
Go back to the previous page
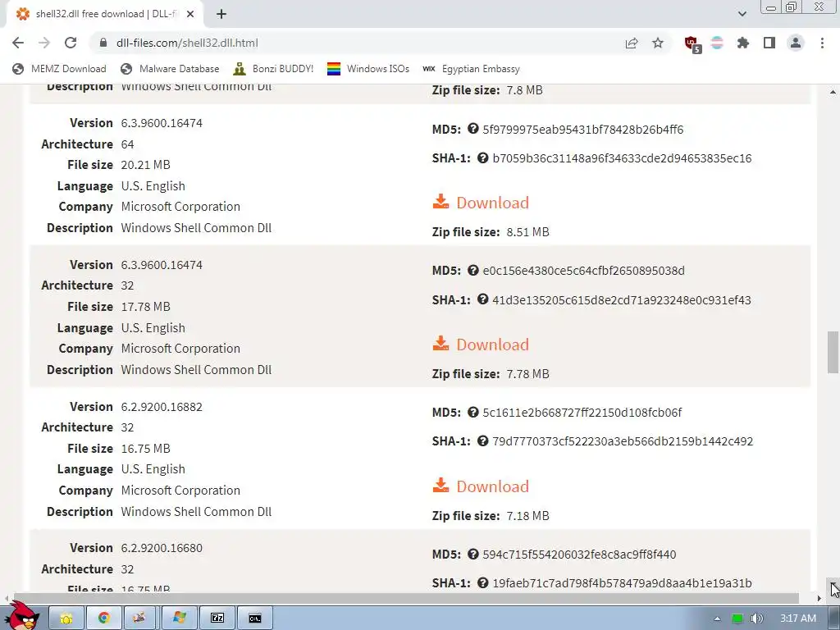pyautogui.click(x=18, y=43)
